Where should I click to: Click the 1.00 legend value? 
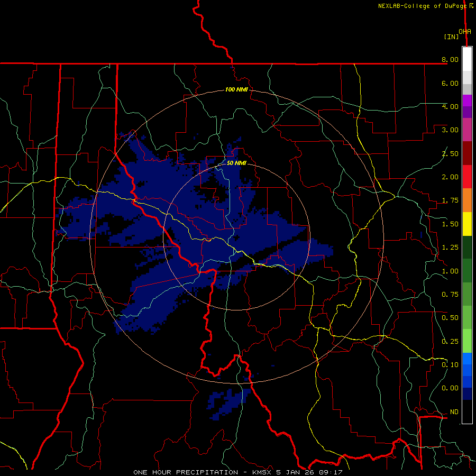click(450, 271)
